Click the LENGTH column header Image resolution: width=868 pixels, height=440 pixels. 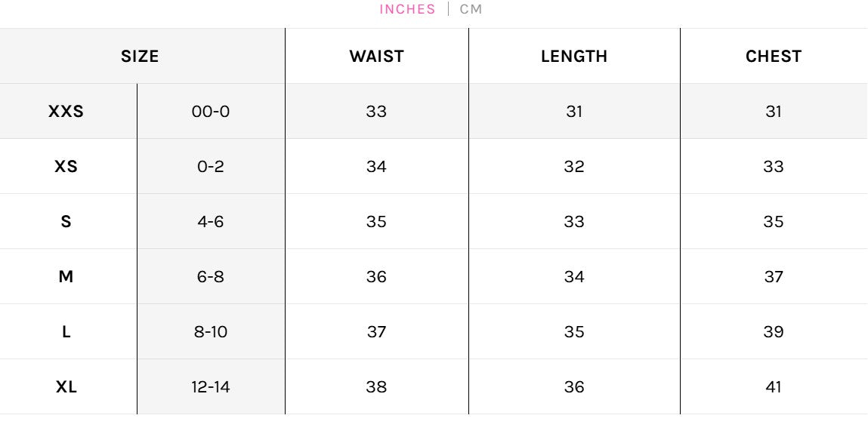click(574, 57)
